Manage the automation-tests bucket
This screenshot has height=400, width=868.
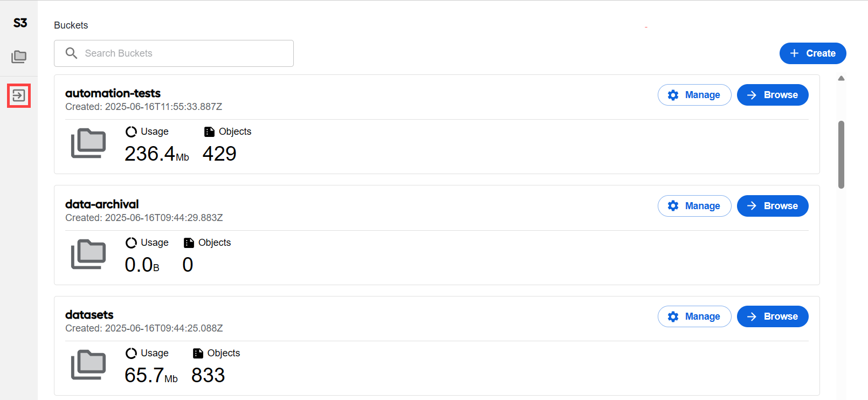pos(694,95)
